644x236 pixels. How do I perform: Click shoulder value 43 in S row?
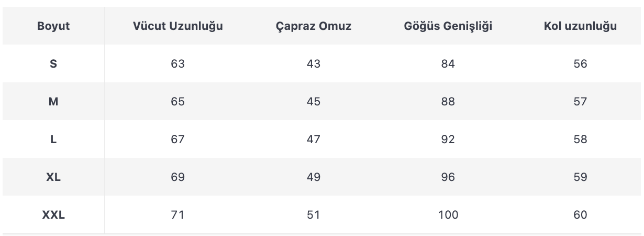click(x=313, y=64)
